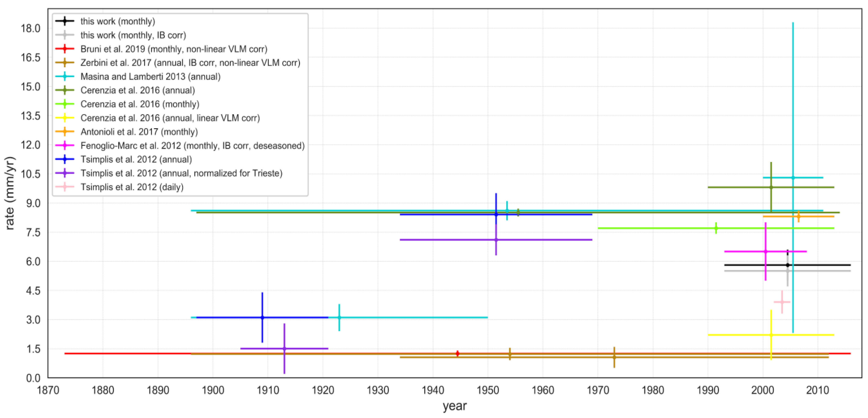This screenshot has height=418, width=868.
Task: Click the red Bruni et al. 2019 legend marker
Action: pos(64,49)
